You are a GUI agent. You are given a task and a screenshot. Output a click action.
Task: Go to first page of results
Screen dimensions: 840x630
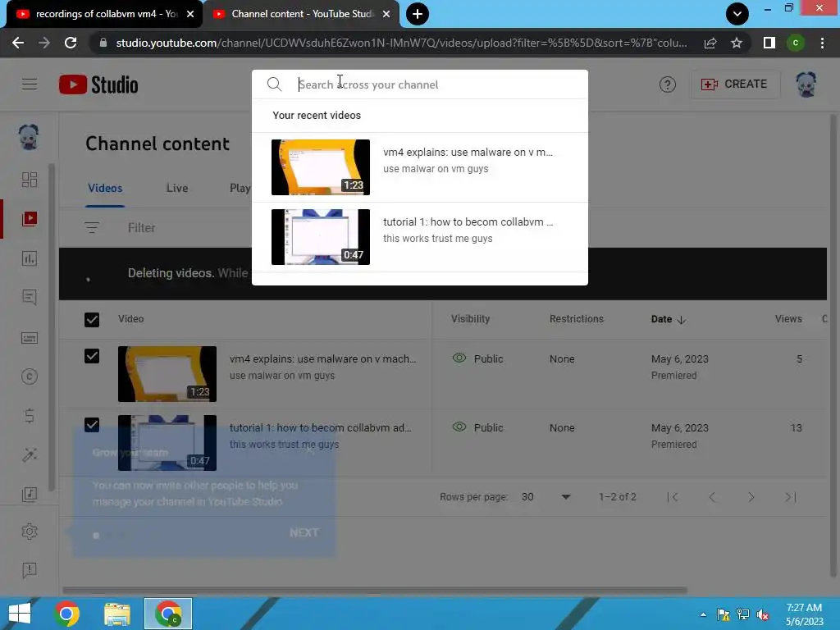(x=673, y=497)
